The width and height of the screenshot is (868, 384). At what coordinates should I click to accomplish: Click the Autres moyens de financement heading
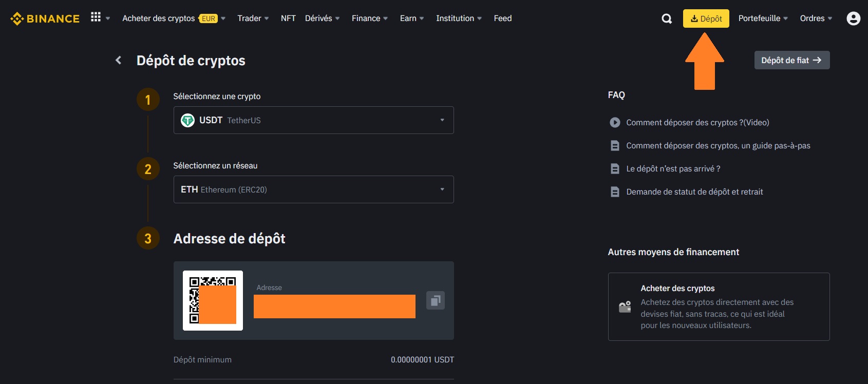tap(673, 252)
